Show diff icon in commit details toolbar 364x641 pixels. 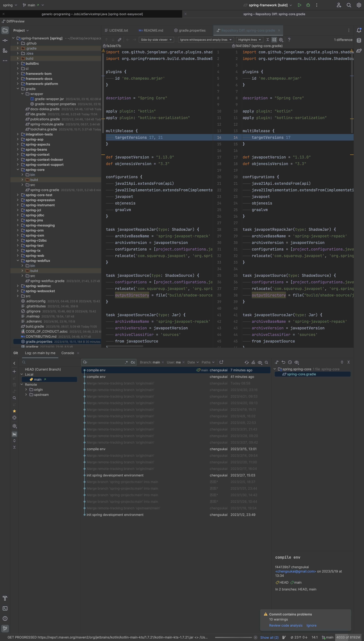(x=277, y=362)
